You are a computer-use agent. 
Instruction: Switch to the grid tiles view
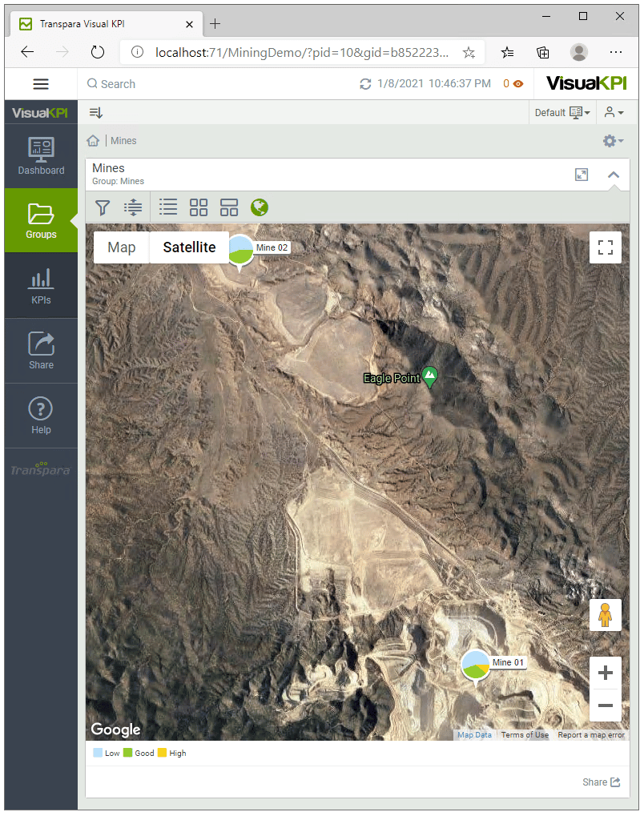[x=199, y=207]
